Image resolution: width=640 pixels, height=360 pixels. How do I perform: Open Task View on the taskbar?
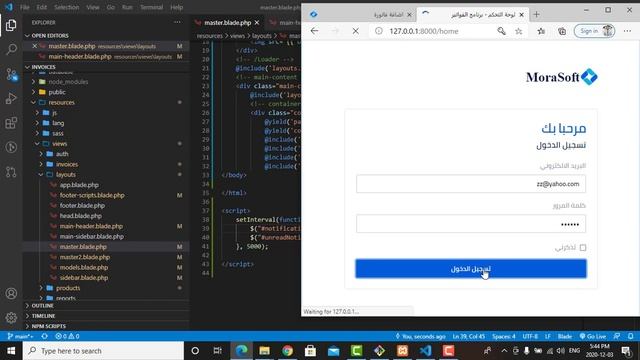pos(218,351)
